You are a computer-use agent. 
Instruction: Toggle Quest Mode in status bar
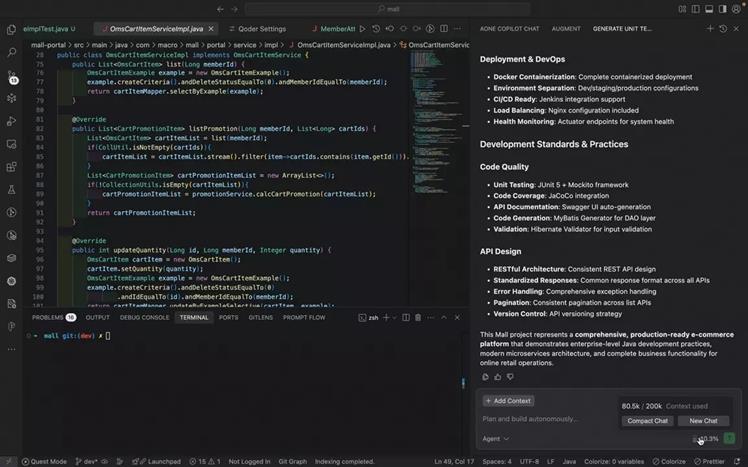[x=43, y=461]
